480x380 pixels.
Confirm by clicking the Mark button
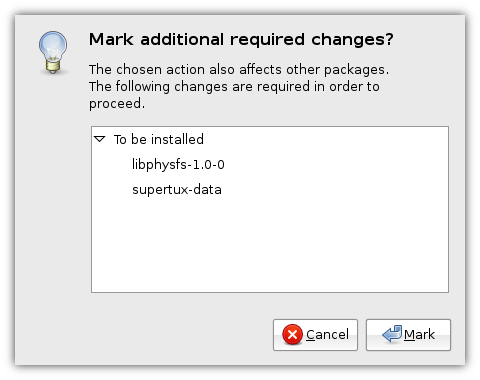tap(408, 335)
